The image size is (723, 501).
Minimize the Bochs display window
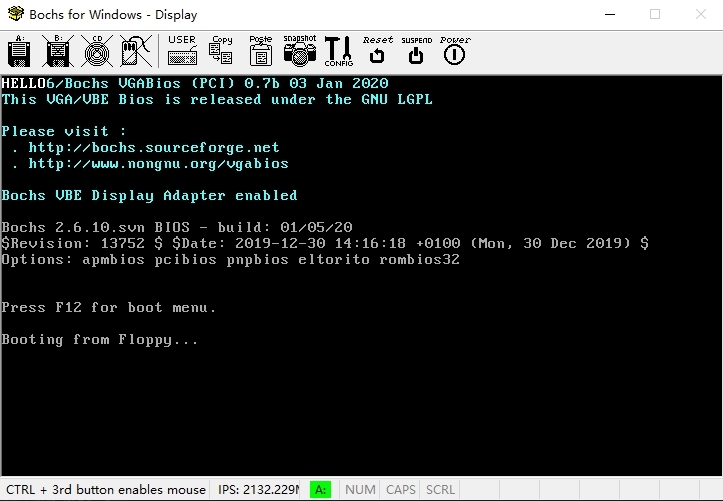(x=610, y=14)
